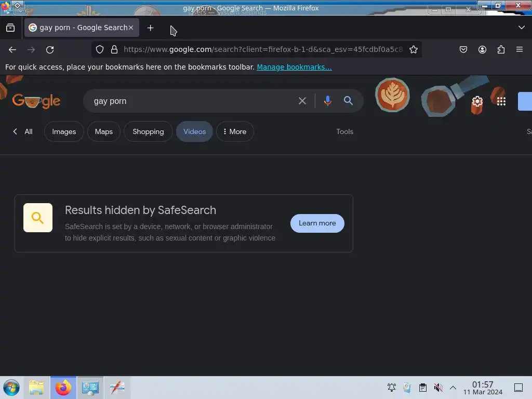
Task: Clear the search query with X
Action: pyautogui.click(x=302, y=101)
